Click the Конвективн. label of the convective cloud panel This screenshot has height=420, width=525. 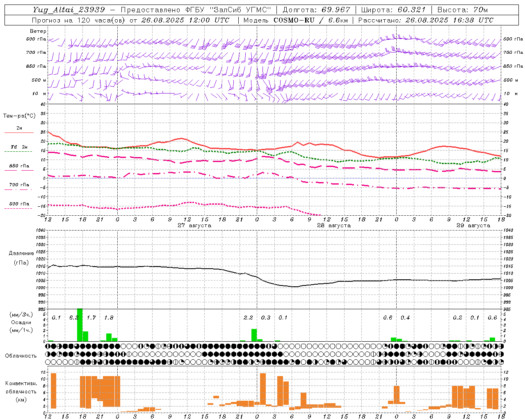tap(21, 383)
